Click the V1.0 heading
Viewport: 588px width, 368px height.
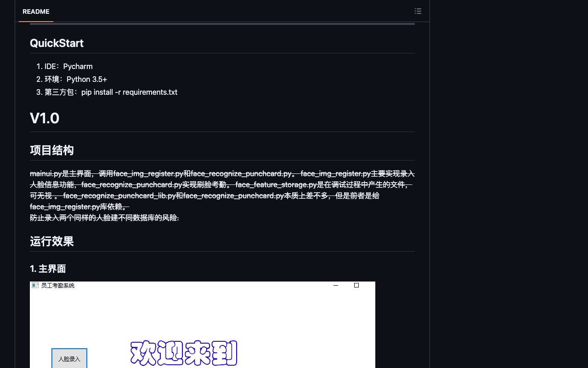45,118
